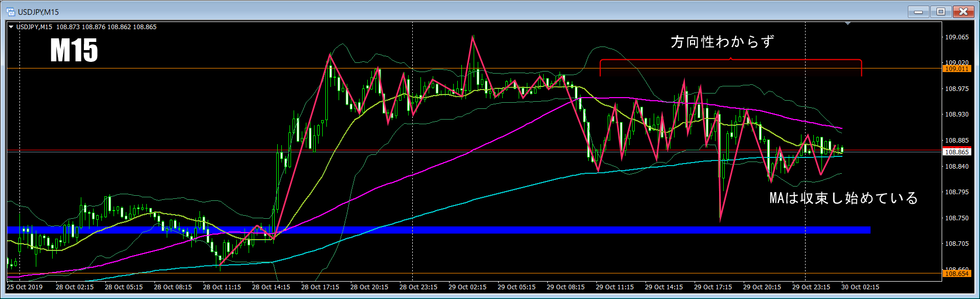The image size is (980, 299).
Task: Expand the triangle beside the USDJPY,M15 chart label
Action: [x=11, y=27]
